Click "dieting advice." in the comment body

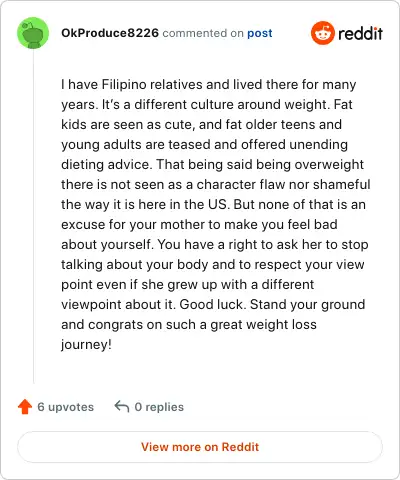click(107, 165)
